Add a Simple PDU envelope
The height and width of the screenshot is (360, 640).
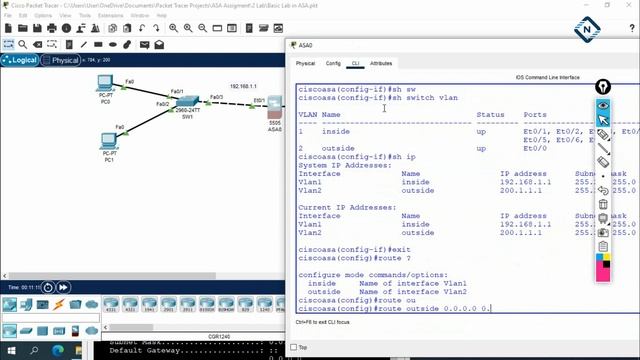(x=144, y=44)
